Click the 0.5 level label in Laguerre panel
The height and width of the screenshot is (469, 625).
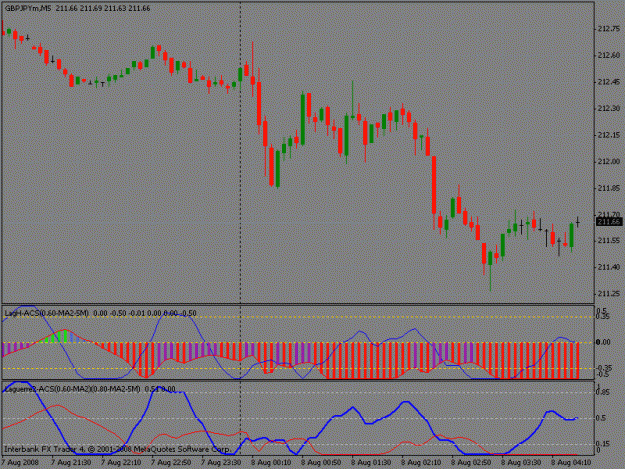601,418
